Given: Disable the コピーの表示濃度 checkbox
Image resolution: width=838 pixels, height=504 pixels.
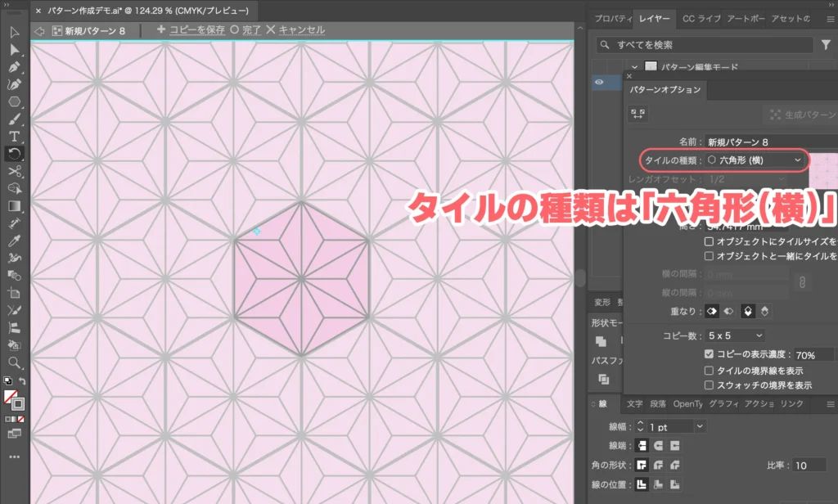Looking at the screenshot, I should click(x=709, y=352).
